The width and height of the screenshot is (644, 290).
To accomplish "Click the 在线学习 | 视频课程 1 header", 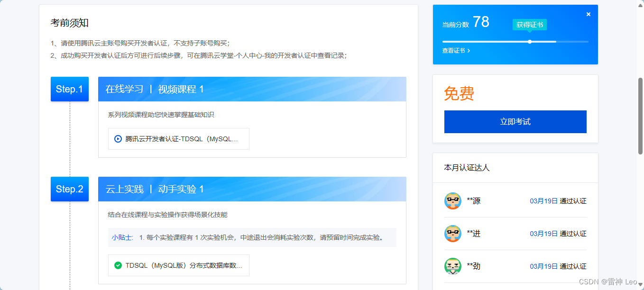I will (151, 89).
